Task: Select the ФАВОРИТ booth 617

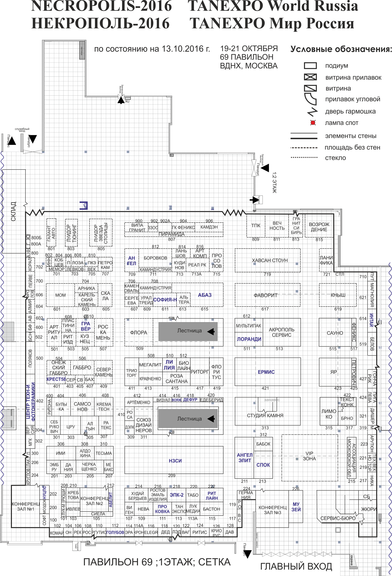Action: (267, 295)
